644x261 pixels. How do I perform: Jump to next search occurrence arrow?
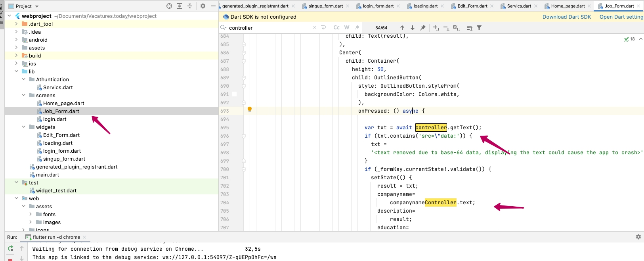[x=413, y=28]
